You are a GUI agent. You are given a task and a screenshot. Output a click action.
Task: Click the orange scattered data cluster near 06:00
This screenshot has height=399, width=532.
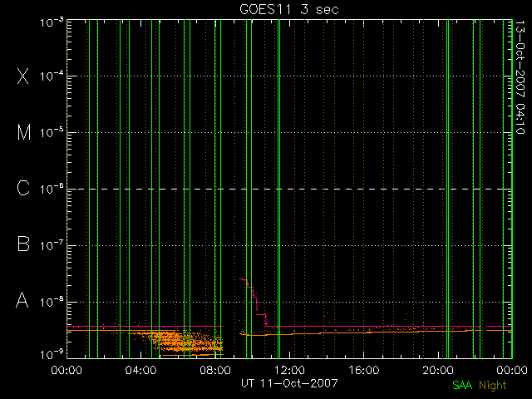click(186, 341)
